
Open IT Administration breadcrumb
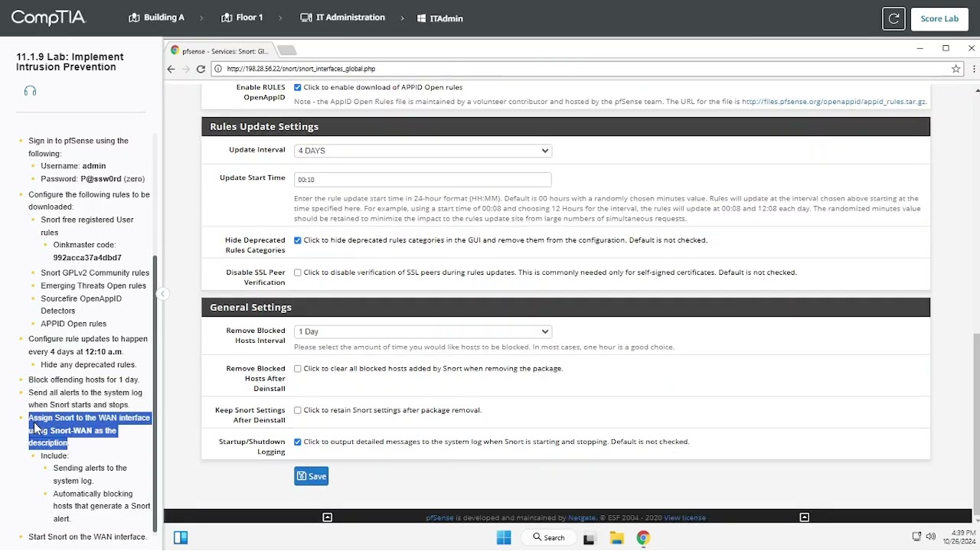(x=342, y=18)
